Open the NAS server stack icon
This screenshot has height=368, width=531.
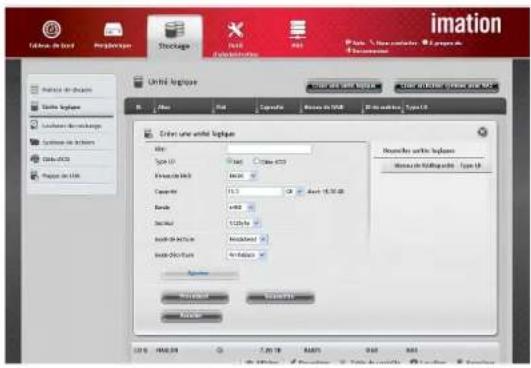point(298,29)
